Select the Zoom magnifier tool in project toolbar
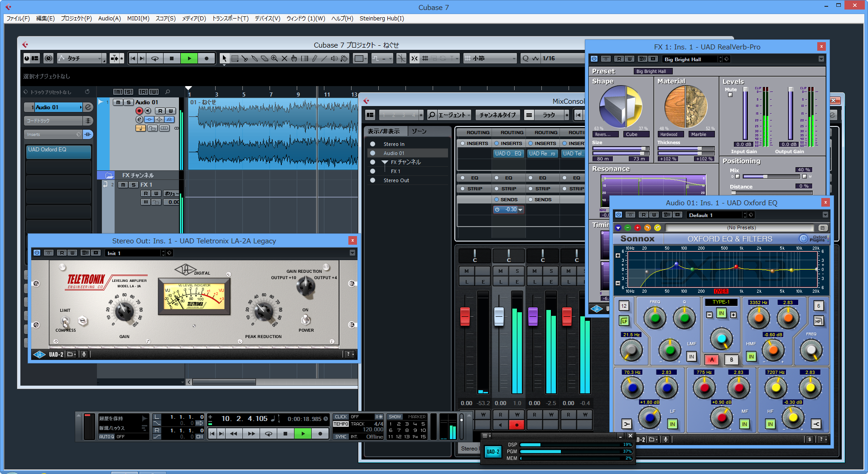Screen dimensions: 868x474 (x=275, y=58)
